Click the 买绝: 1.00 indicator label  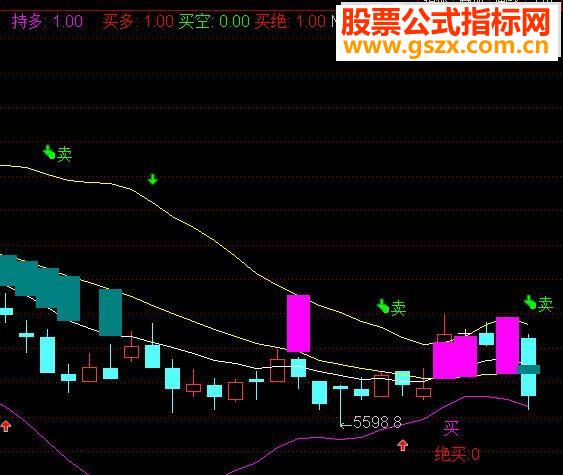pyautogui.click(x=290, y=21)
